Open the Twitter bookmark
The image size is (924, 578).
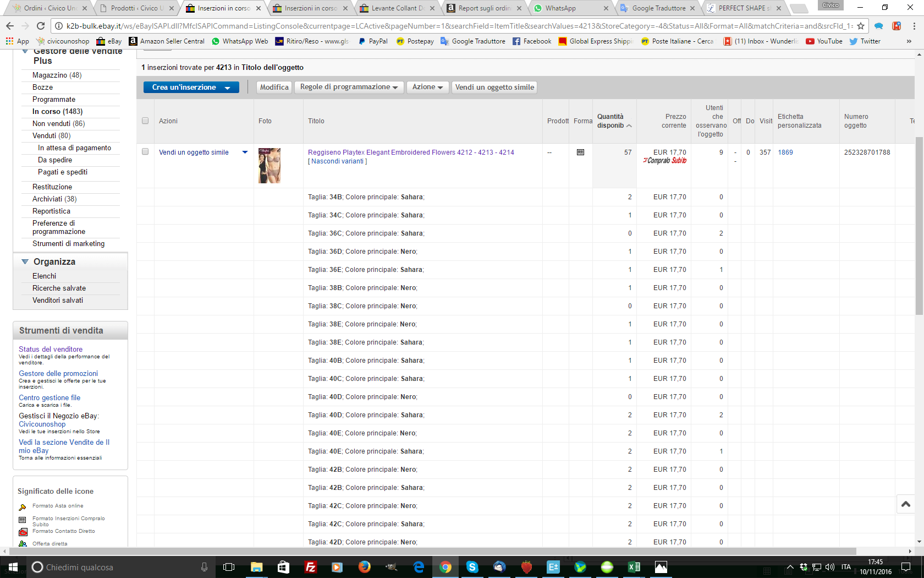[865, 41]
